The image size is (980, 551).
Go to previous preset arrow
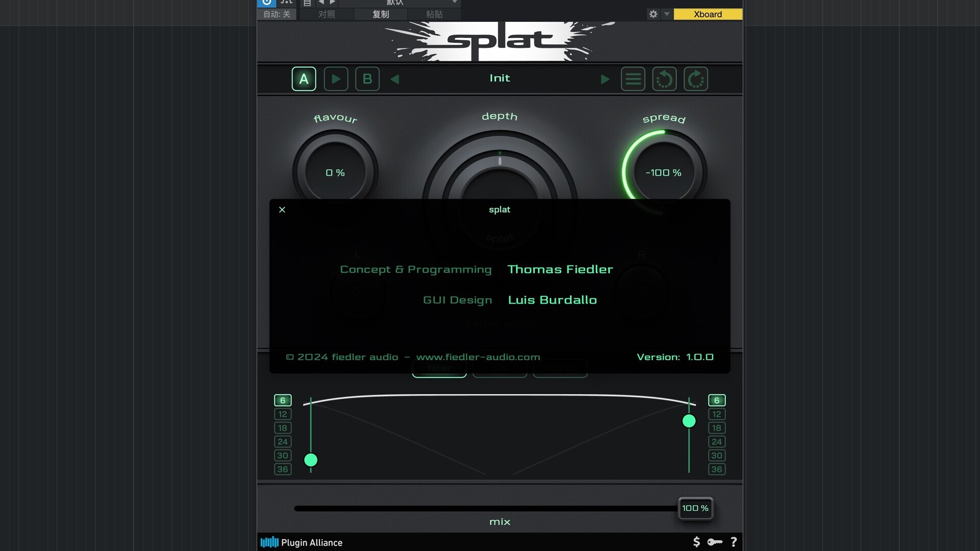(x=395, y=79)
